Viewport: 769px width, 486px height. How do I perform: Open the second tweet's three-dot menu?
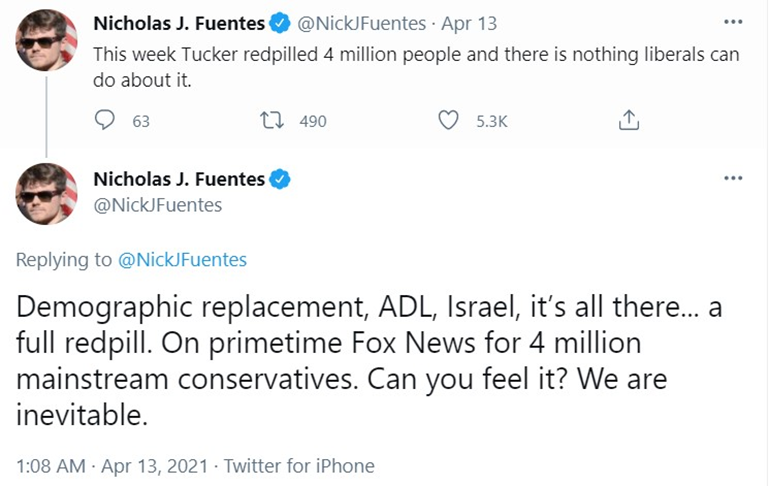pyautogui.click(x=733, y=178)
